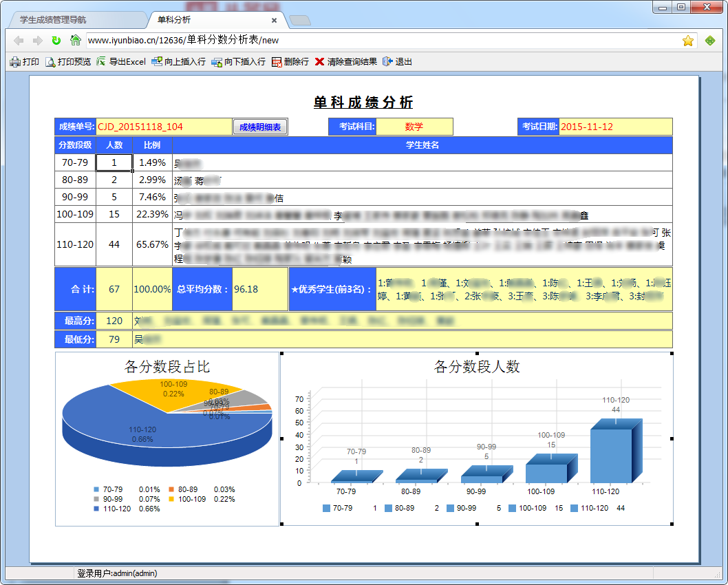Image resolution: width=728 pixels, height=585 pixels.
Task: Click the blue 110-120 pie slice
Action: point(139,425)
